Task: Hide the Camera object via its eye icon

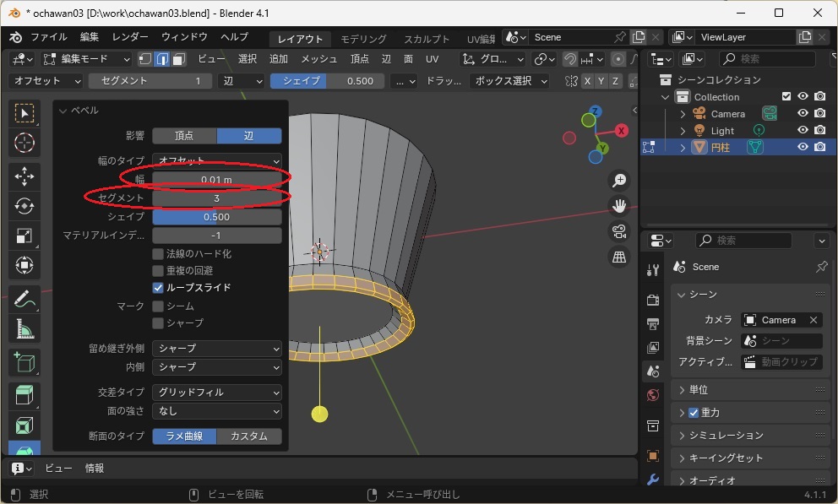Action: (803, 114)
